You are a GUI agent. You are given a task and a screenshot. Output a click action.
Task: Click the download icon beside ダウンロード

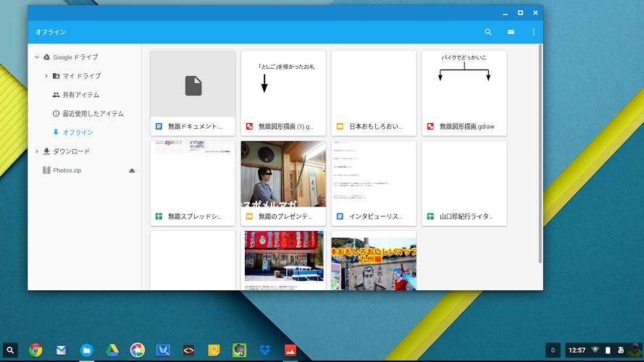tap(46, 151)
